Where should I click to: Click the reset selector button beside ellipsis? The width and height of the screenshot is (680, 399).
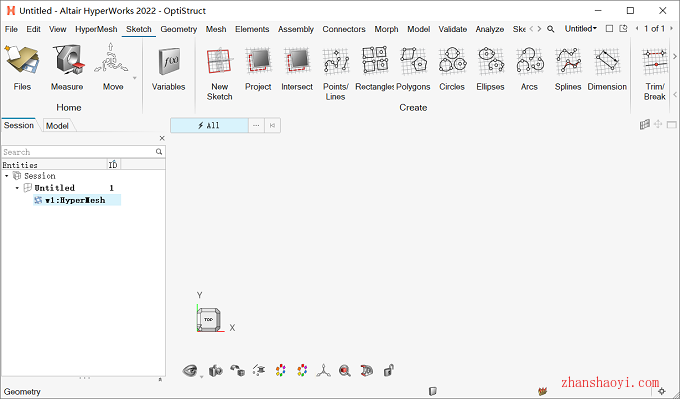[x=272, y=125]
